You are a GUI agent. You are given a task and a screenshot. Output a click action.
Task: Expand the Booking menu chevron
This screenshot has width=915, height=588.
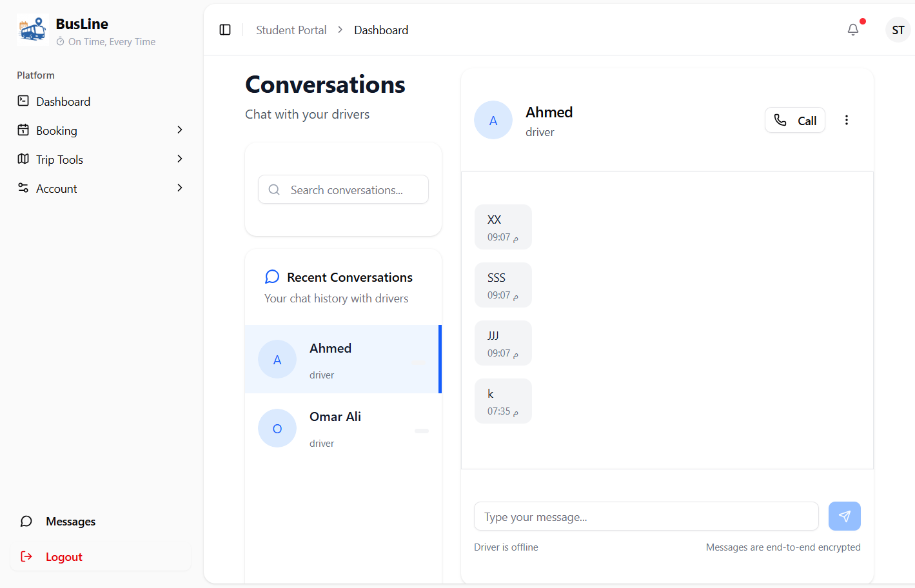[x=180, y=130]
